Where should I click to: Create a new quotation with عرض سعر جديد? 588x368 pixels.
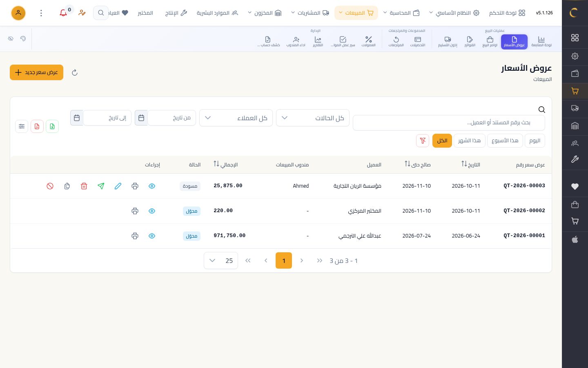click(36, 72)
